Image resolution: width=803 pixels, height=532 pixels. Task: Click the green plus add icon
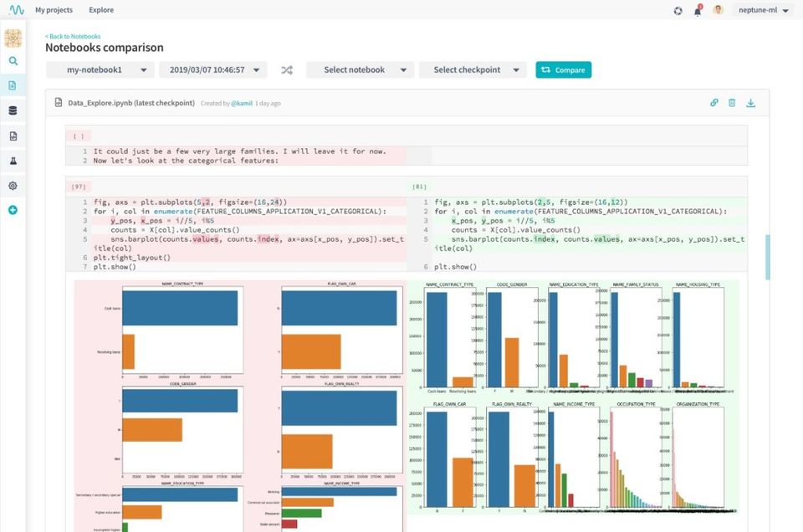pyautogui.click(x=13, y=210)
